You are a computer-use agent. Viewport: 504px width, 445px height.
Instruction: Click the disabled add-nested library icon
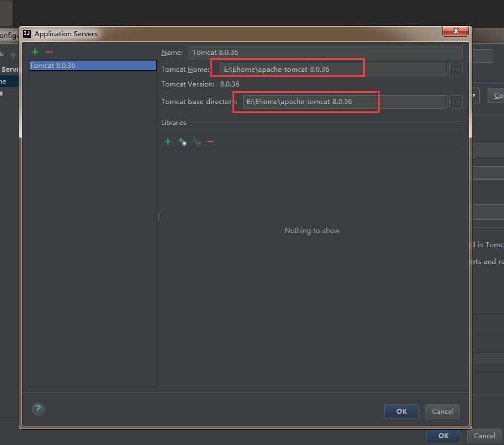[197, 141]
